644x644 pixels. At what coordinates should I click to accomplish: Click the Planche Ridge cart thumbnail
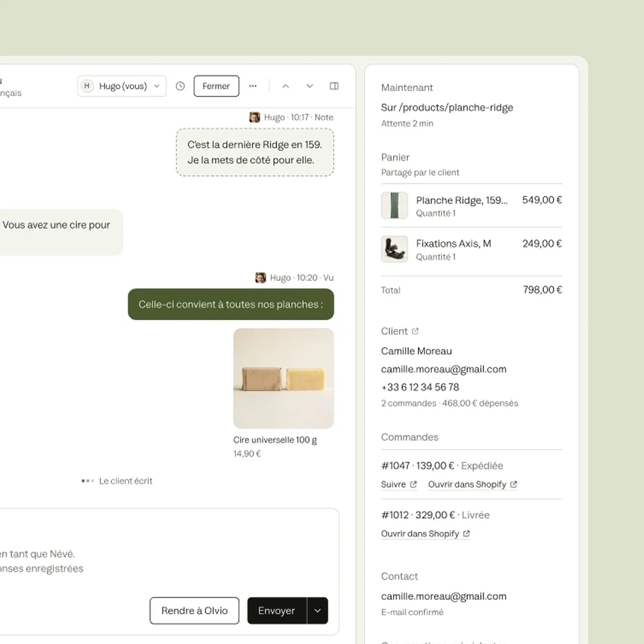(395, 205)
